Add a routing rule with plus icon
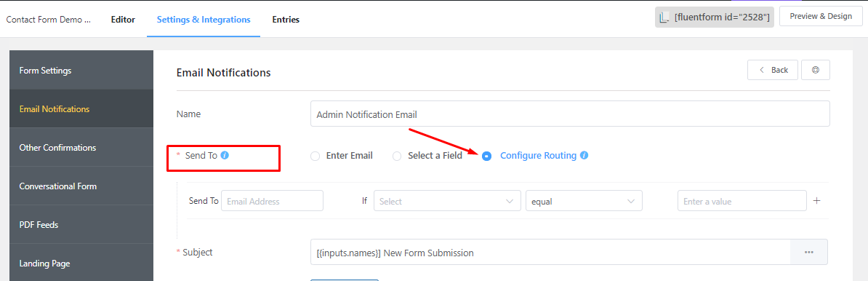This screenshot has height=281, width=868. (816, 201)
